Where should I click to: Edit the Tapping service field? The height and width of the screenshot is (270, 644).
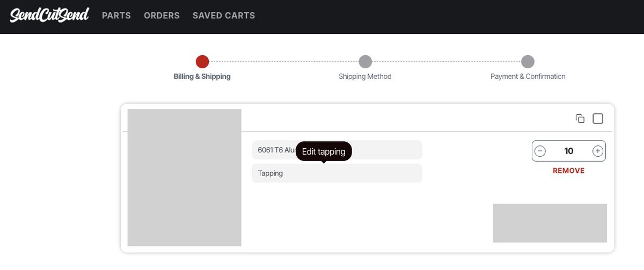point(337,173)
